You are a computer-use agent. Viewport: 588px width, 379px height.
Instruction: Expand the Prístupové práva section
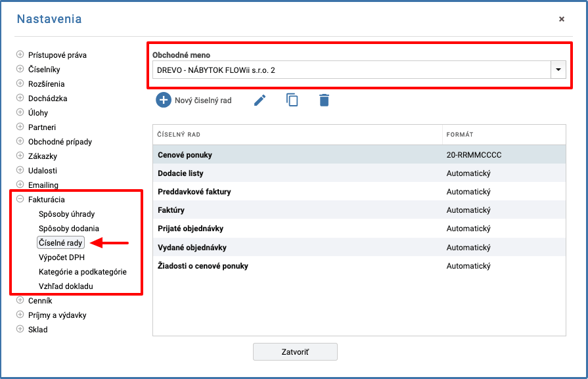[x=20, y=55]
